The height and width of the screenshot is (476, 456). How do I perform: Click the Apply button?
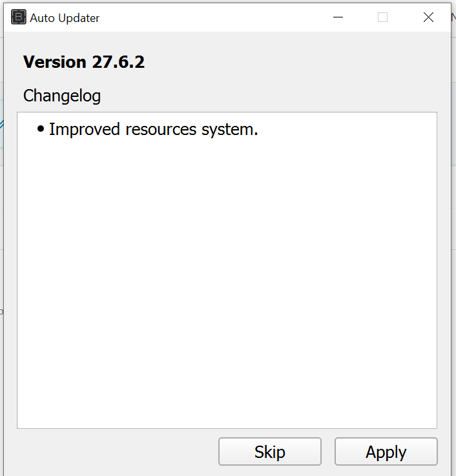[386, 451]
